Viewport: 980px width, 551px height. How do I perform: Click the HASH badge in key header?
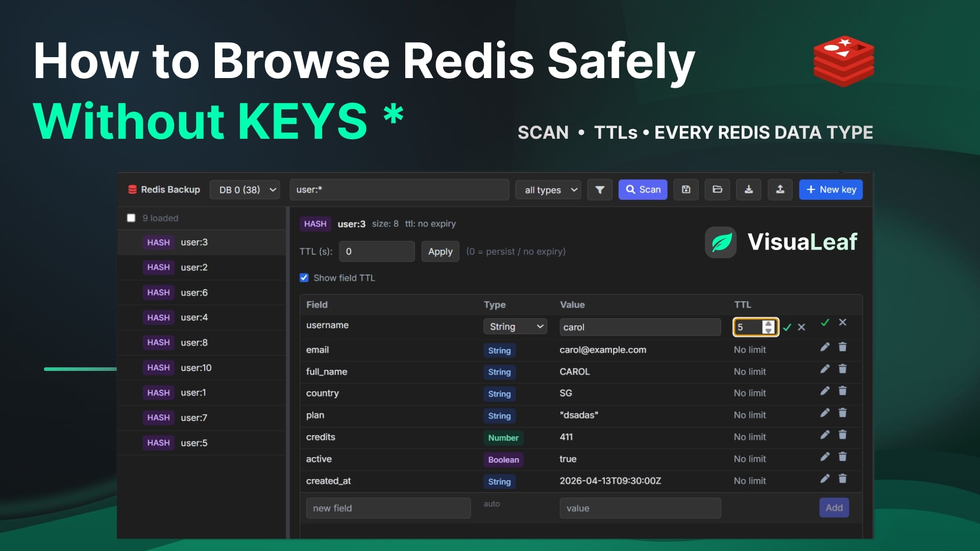[315, 223]
